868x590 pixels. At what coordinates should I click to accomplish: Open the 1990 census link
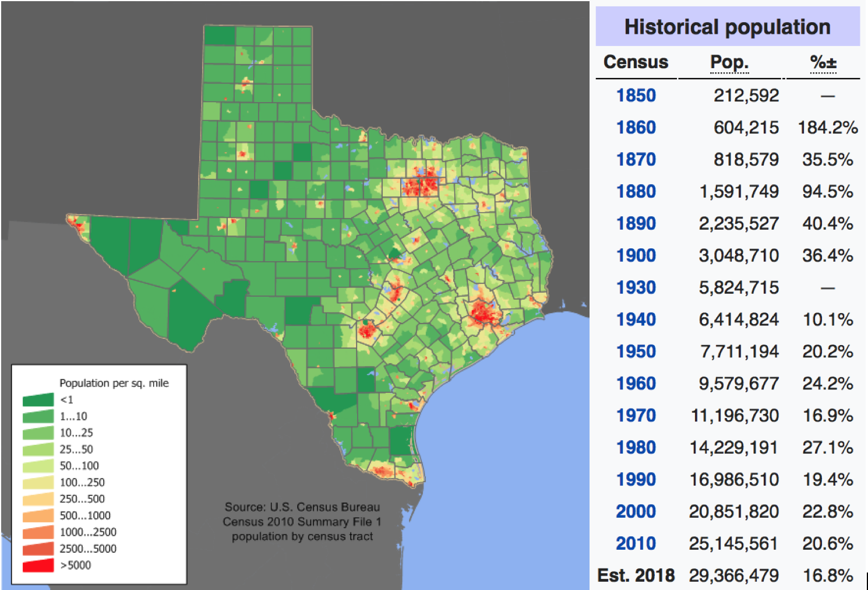(x=636, y=480)
